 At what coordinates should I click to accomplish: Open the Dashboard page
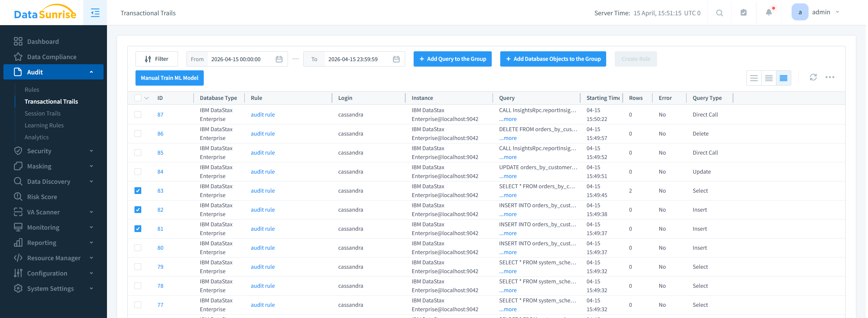43,41
